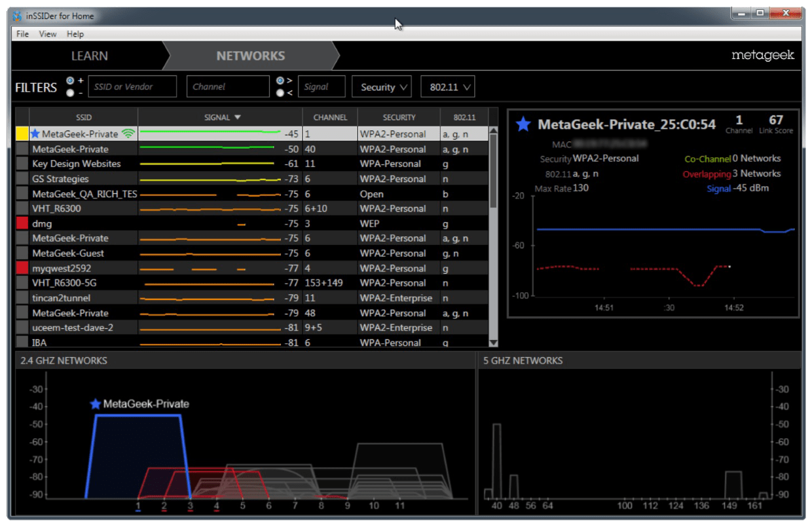This screenshot has width=812, height=526.
Task: Click the CHANNEL column header to sort
Action: (x=330, y=117)
